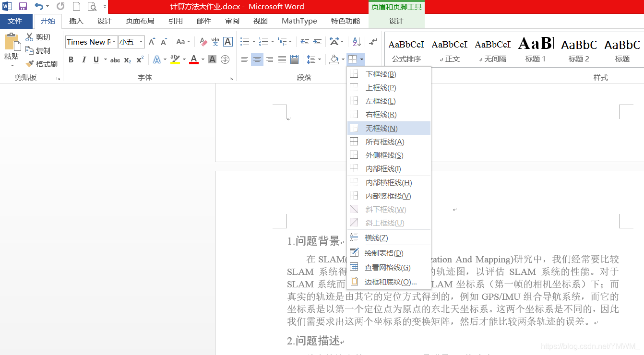This screenshot has height=355, width=644.
Task: Open the paragraph shading dropdown arrow
Action: 343,59
